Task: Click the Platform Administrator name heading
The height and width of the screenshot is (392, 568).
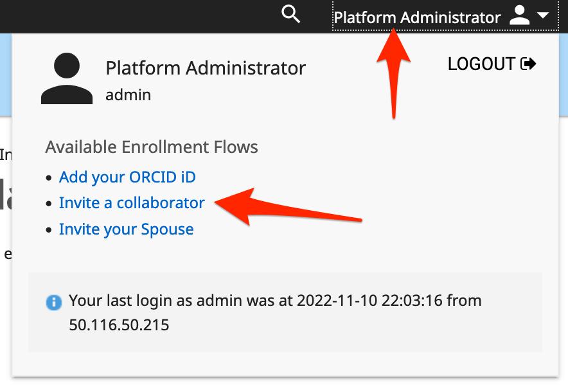Action: pos(206,68)
